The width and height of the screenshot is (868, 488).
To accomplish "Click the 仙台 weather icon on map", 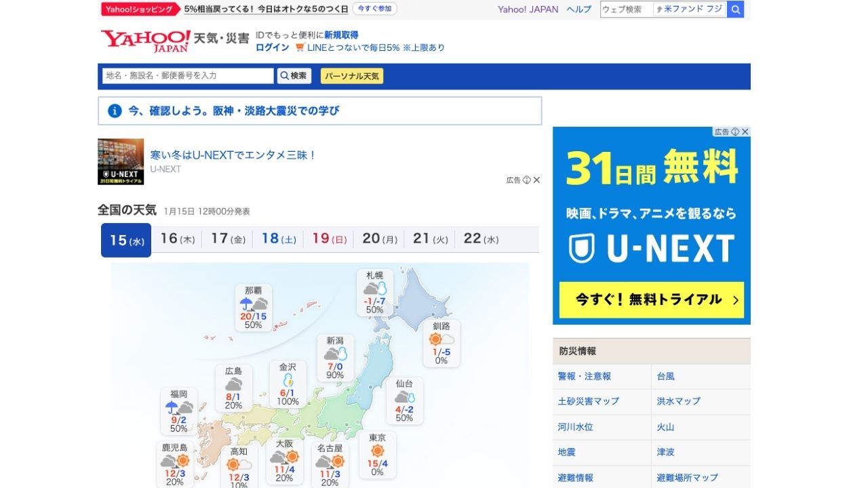I will coord(404,397).
